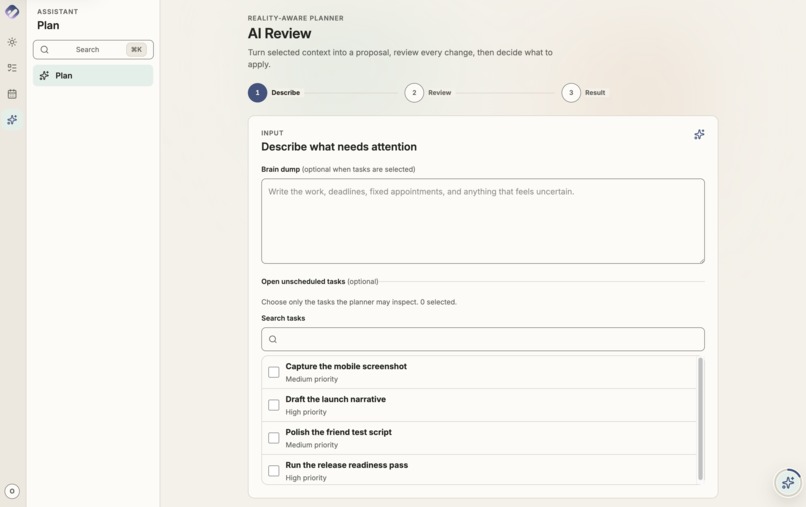Click the 'Describe what needs attention' heading
Image resolution: width=806 pixels, height=507 pixels.
[339, 147]
